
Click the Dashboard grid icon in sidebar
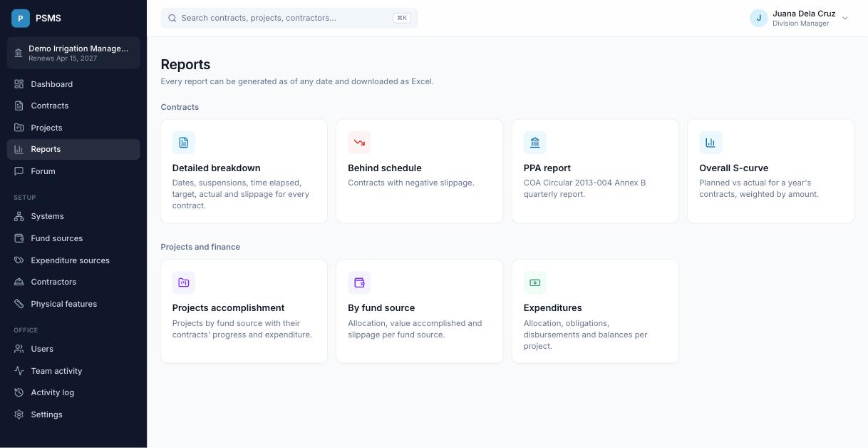coord(19,84)
